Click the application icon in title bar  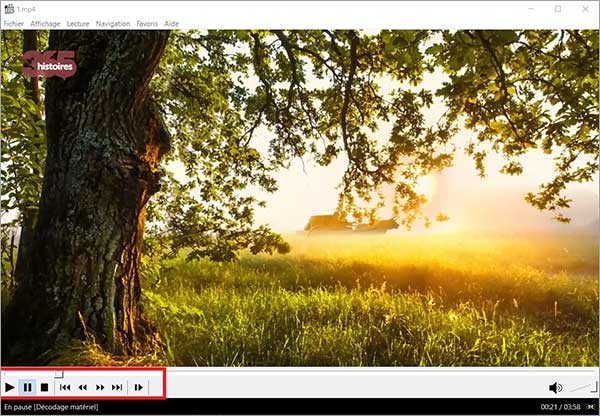pyautogui.click(x=9, y=8)
